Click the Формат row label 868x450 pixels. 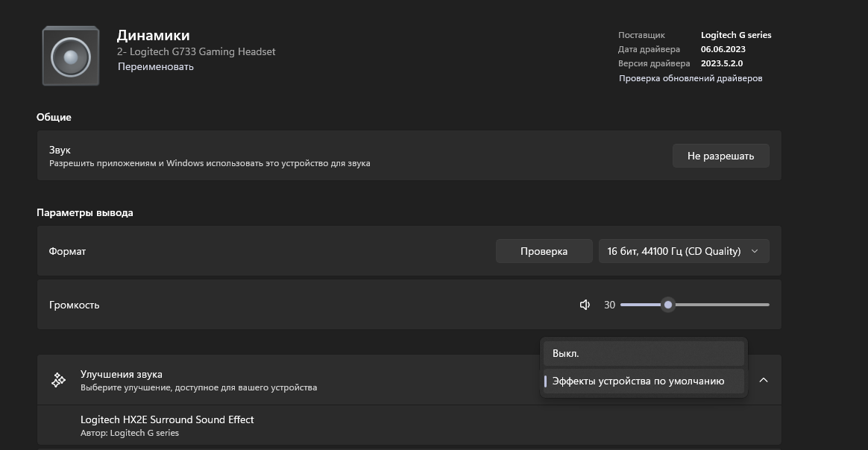(68, 251)
